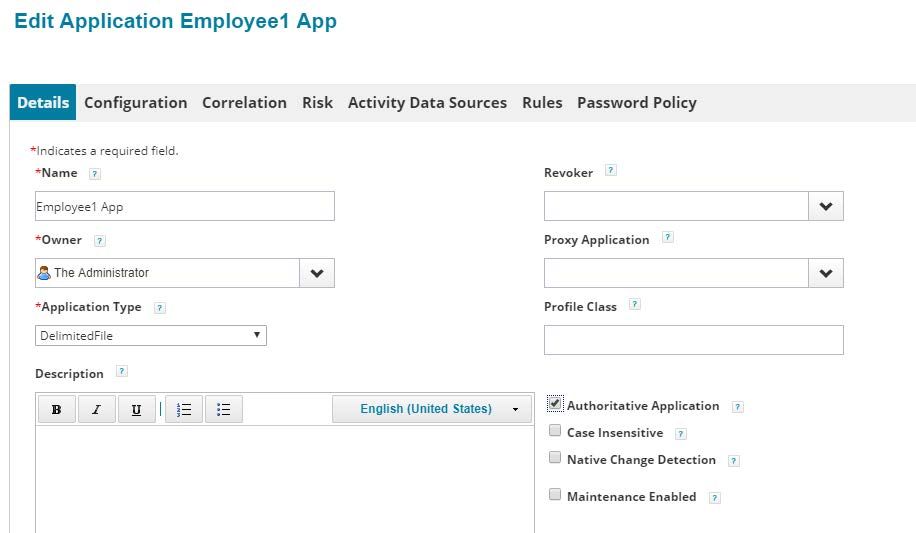Expand the Revoker dropdown
Image resolution: width=916 pixels, height=533 pixels.
[826, 206]
